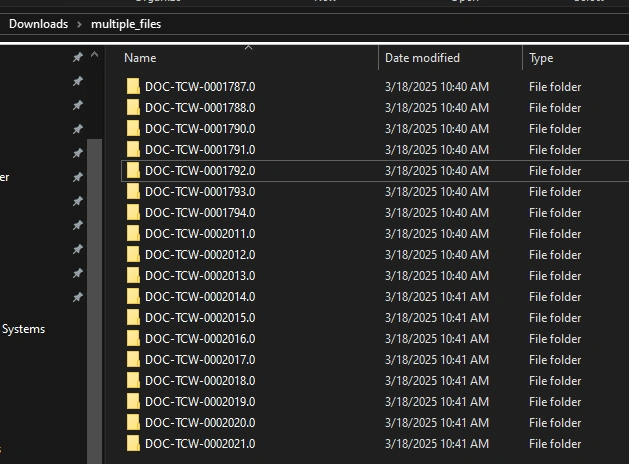The width and height of the screenshot is (629, 464).
Task: Click folder icon beside DOC-TCW-0002016.0
Action: point(133,338)
